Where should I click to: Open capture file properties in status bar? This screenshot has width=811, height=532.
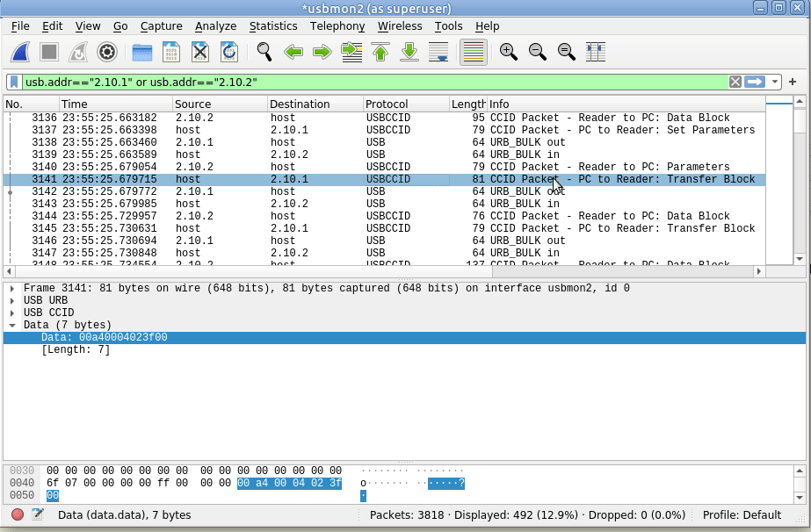[37, 514]
